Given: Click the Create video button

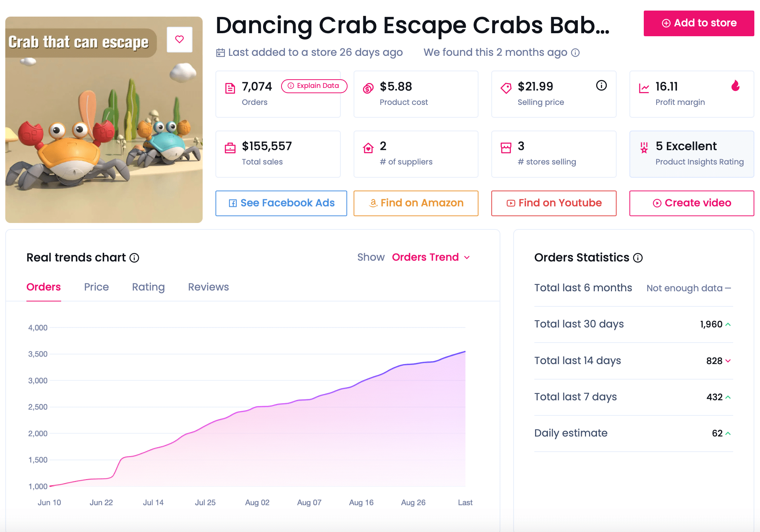Looking at the screenshot, I should coord(691,203).
